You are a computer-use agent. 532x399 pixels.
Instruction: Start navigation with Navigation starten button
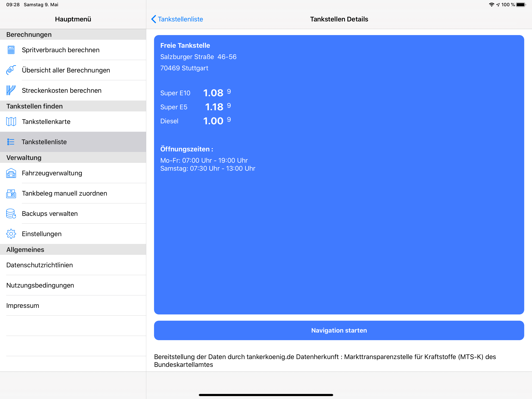pos(339,330)
